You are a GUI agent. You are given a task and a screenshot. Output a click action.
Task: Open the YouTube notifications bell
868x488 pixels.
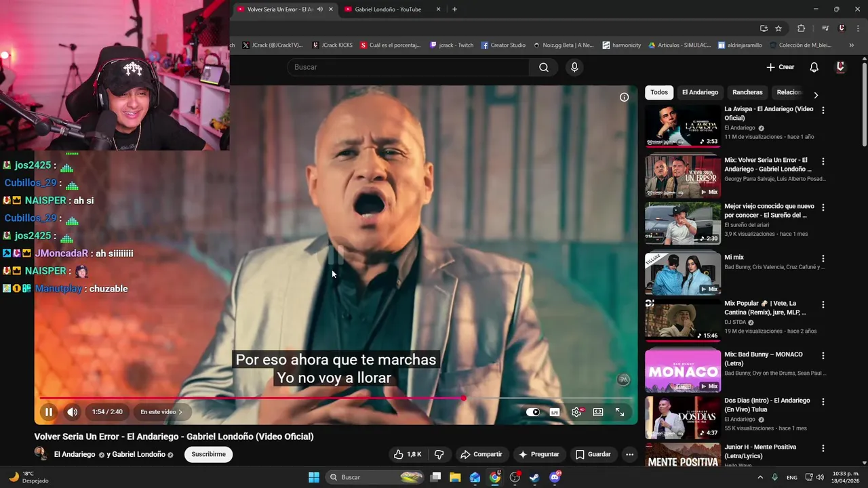(x=814, y=67)
